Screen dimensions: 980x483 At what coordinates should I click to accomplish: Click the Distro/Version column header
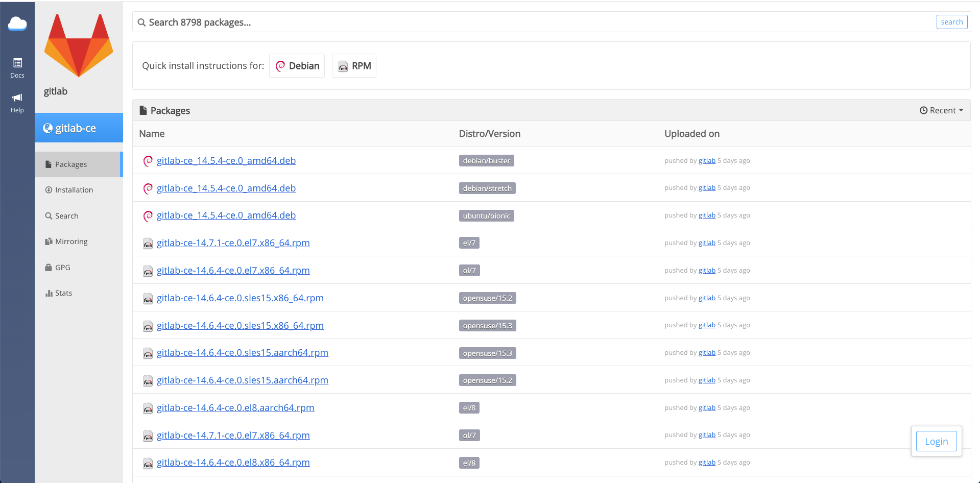[489, 134]
